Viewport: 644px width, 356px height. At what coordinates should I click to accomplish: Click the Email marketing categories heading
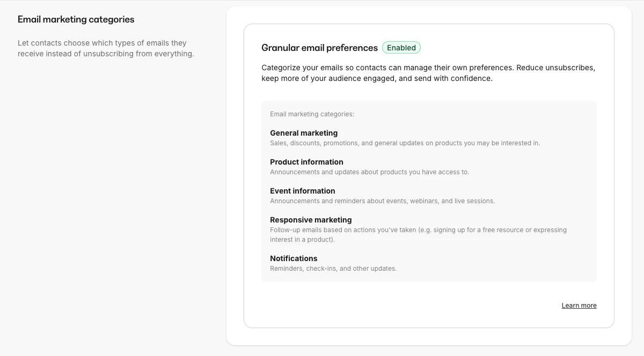pos(76,19)
